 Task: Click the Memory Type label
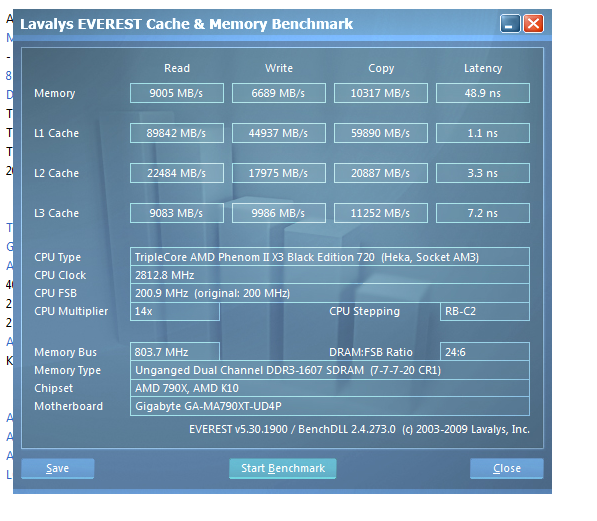tap(67, 371)
